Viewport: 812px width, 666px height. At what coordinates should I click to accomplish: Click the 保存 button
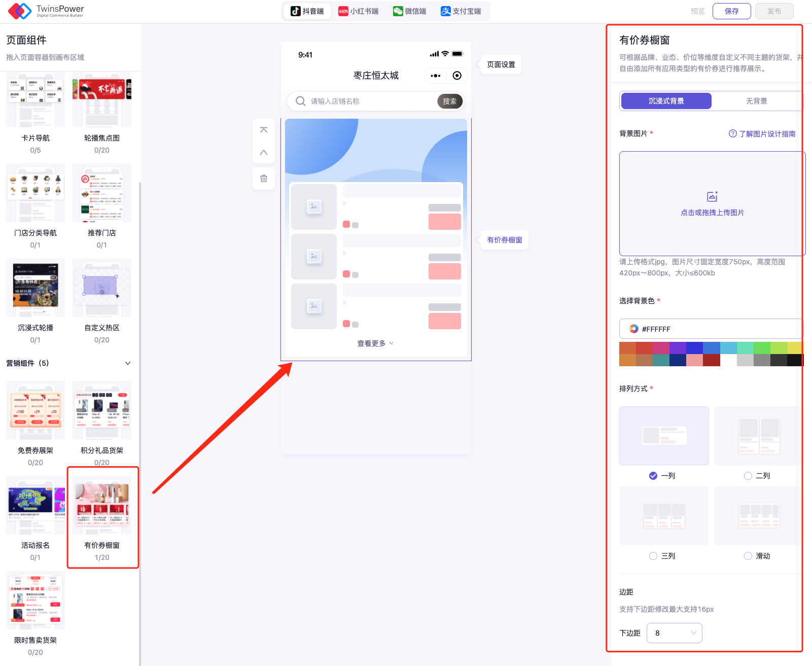click(731, 11)
